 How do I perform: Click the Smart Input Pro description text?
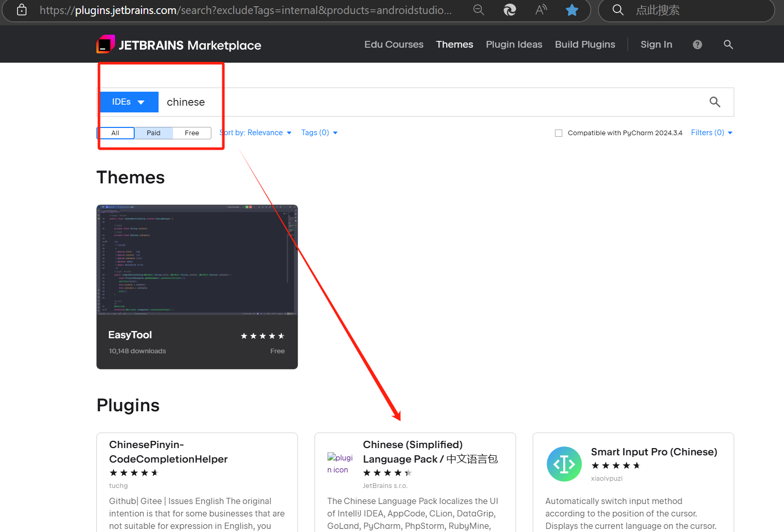[x=631, y=513]
